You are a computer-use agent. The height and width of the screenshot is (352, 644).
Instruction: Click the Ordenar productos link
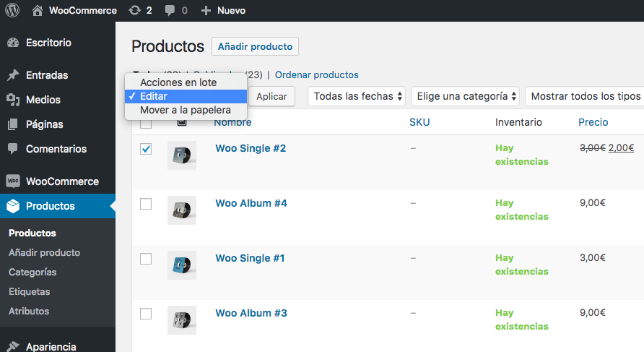pyautogui.click(x=317, y=75)
